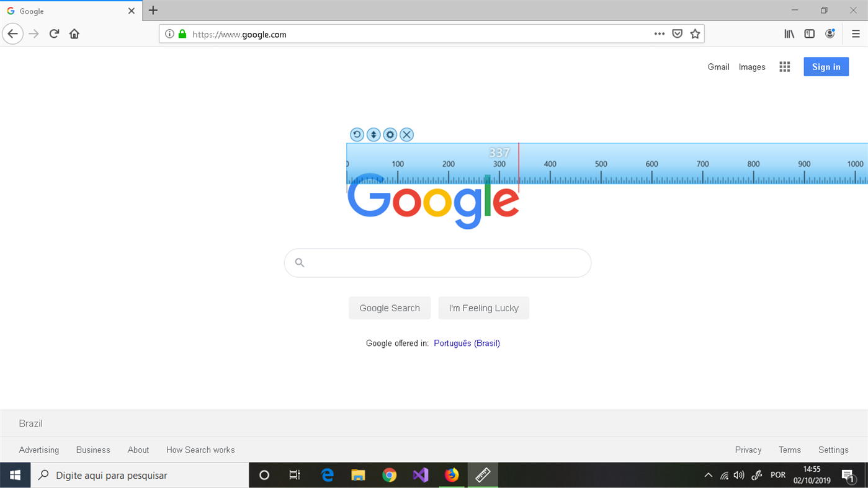
Task: Switch language to Português (Brasil)
Action: 467,344
